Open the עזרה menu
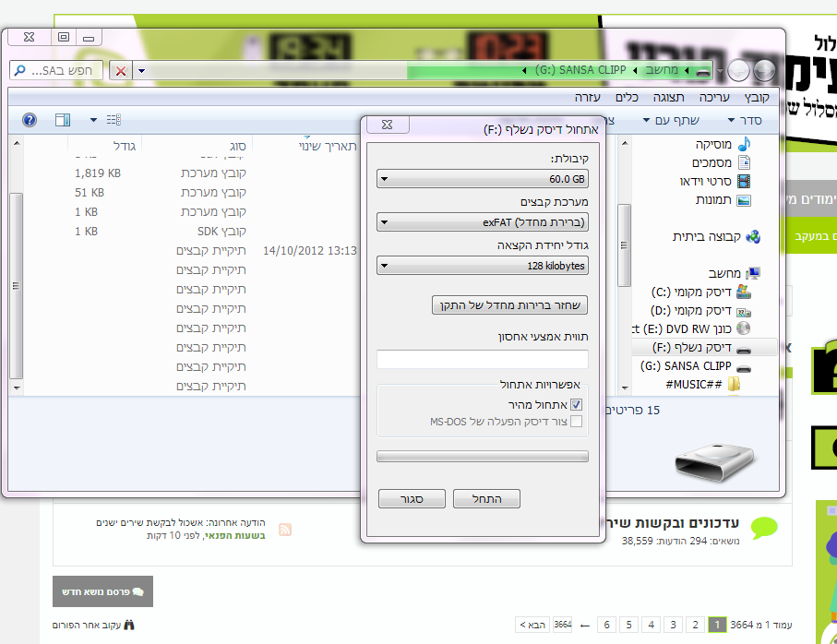 [x=587, y=97]
